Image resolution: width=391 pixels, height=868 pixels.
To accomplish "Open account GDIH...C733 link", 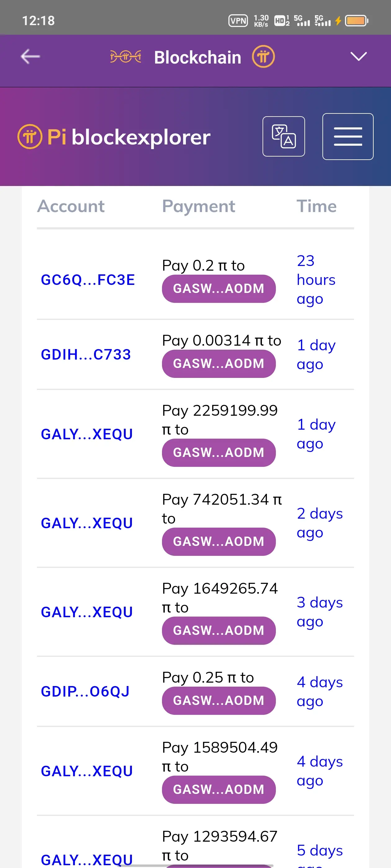I will 86,354.
